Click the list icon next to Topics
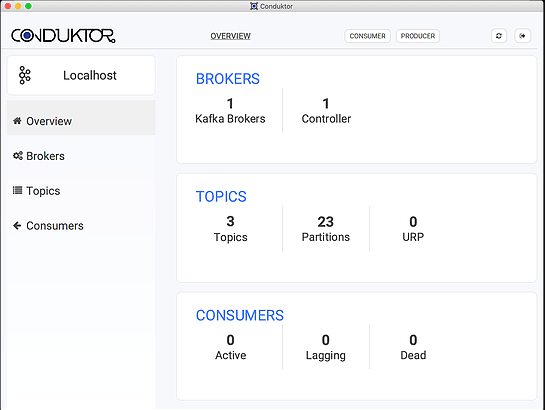Viewport: 545px width, 410px height. coord(17,190)
